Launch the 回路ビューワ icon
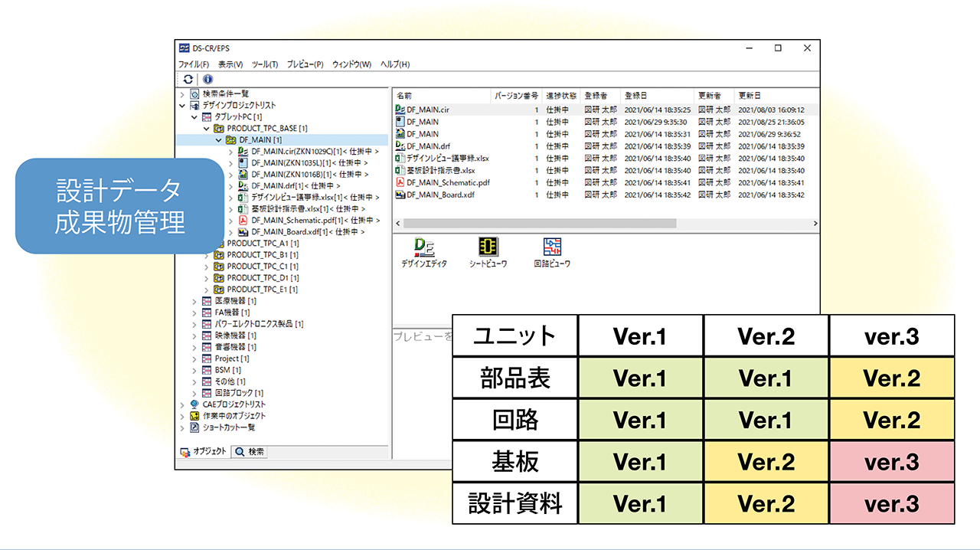This screenshot has height=550, width=980. (552, 247)
